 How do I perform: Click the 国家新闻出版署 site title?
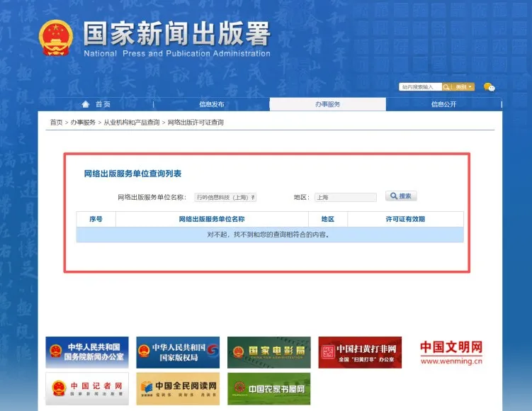177,33
